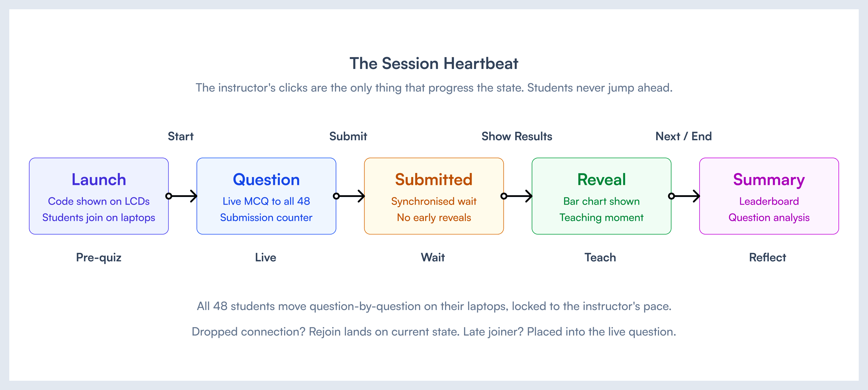
Task: Select the orange Submitted state box
Action: 434,196
